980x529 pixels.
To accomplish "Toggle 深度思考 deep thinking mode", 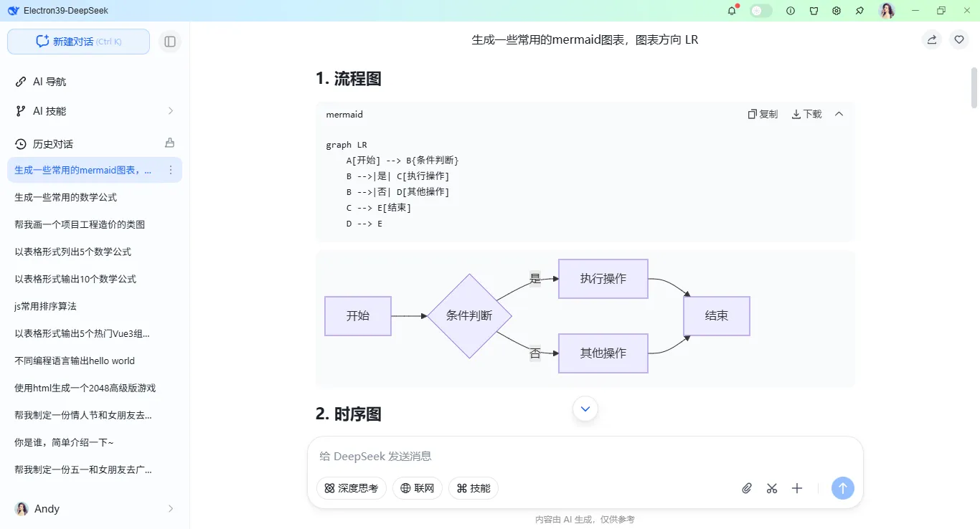I will [x=352, y=488].
